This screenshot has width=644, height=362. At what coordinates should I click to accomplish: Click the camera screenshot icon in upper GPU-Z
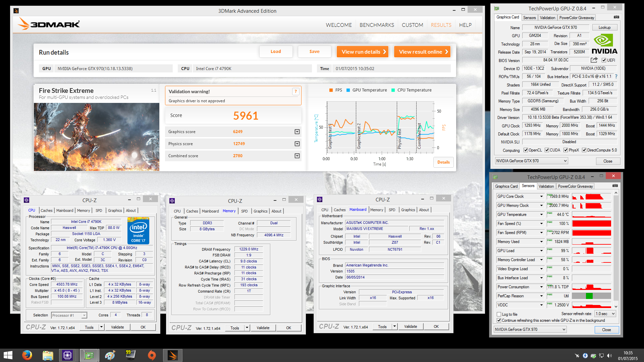(x=616, y=17)
